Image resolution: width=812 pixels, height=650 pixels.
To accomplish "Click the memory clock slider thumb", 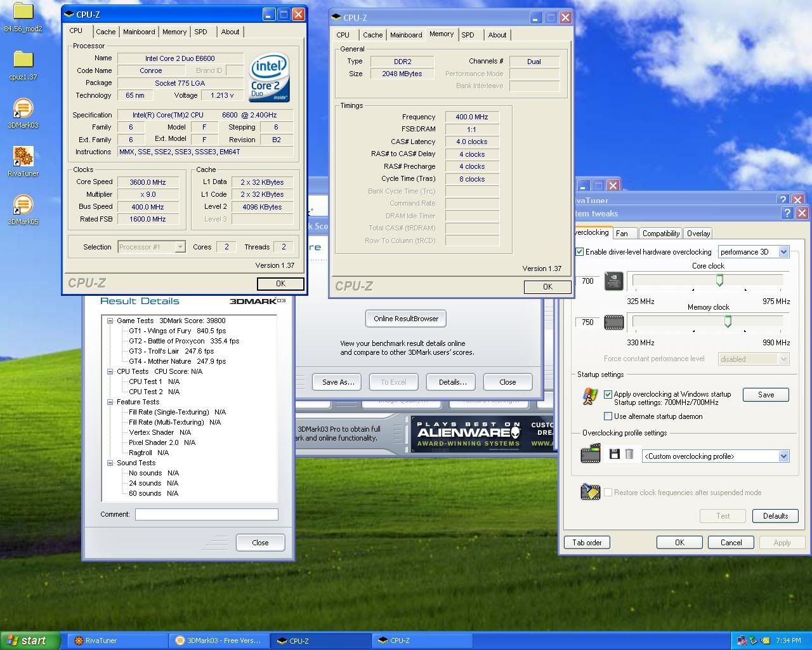I will (728, 321).
